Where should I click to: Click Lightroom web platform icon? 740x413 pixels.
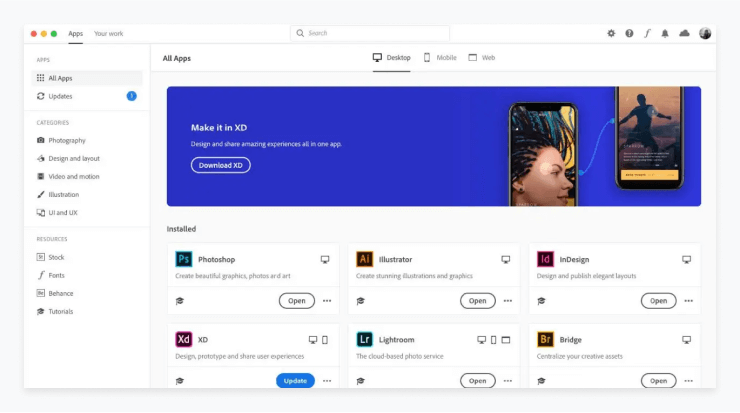pos(505,340)
